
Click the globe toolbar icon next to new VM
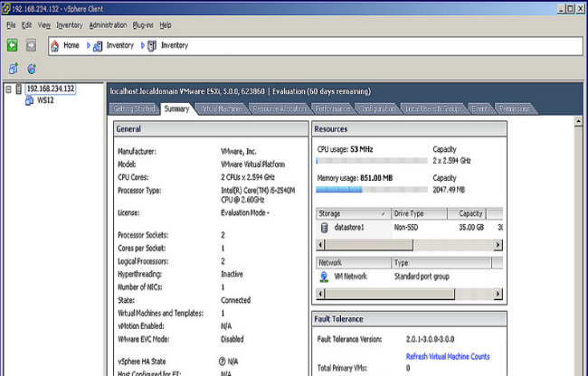point(32,69)
